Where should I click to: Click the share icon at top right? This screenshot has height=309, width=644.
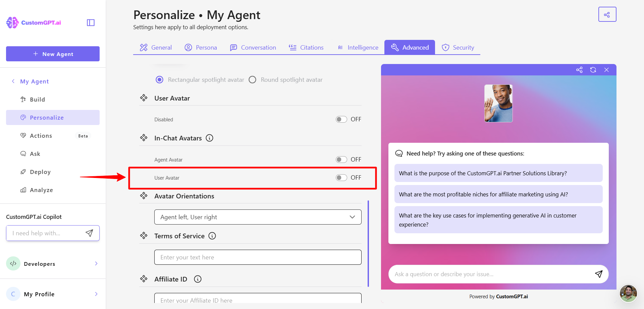pyautogui.click(x=607, y=14)
